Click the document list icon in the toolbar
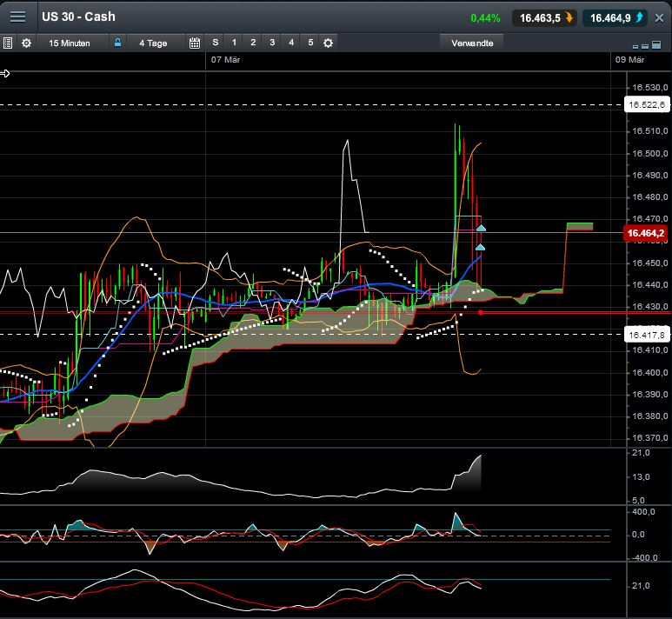 (x=8, y=43)
